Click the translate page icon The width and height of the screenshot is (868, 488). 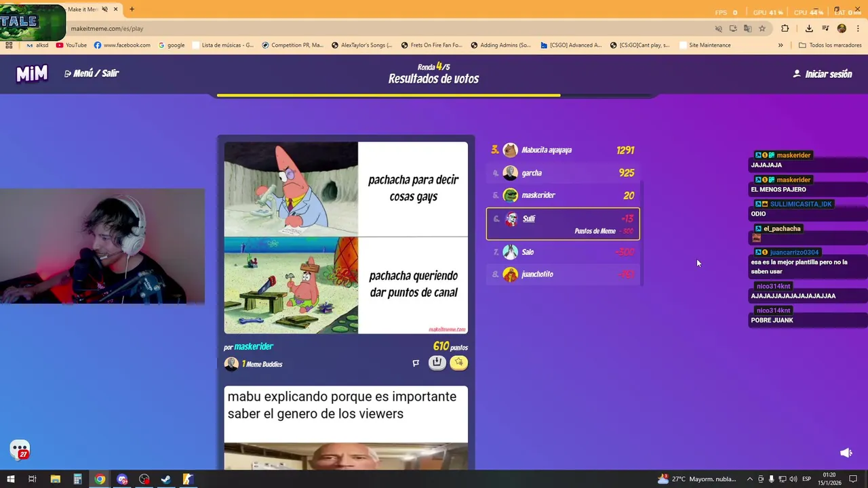coord(747,28)
